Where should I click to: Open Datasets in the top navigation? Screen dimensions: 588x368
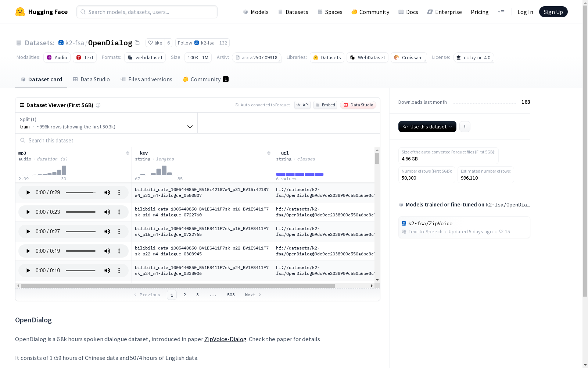click(293, 12)
